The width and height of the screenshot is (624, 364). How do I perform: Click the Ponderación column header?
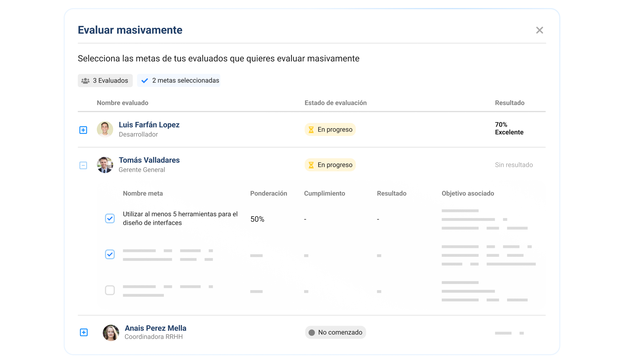click(x=268, y=193)
